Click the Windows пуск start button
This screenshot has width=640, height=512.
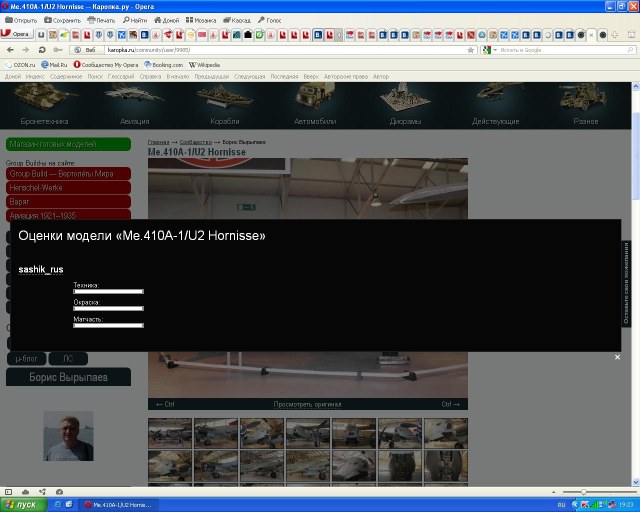click(22, 505)
